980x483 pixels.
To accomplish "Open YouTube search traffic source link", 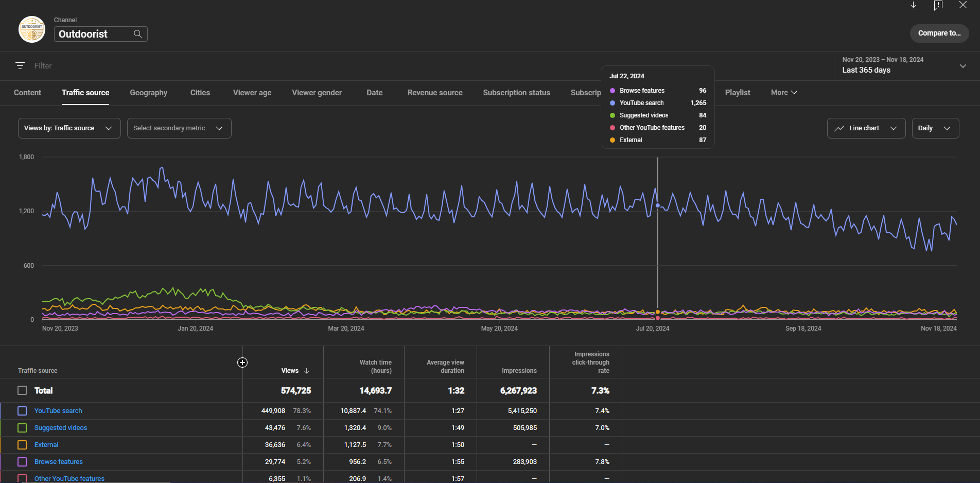I will (58, 411).
